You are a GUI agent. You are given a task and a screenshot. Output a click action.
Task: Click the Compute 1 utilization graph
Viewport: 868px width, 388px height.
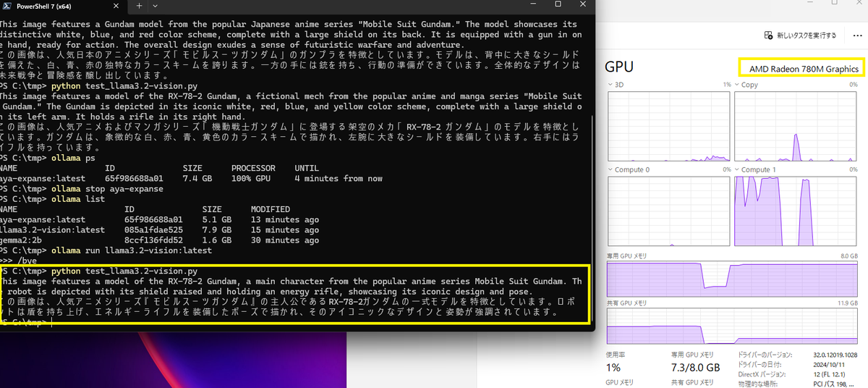[x=796, y=211]
